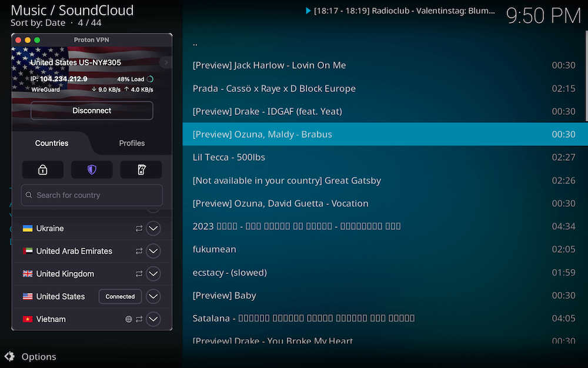Play Ozuna, Maldy - Brabus preview
This screenshot has width=588, height=368.
point(385,134)
